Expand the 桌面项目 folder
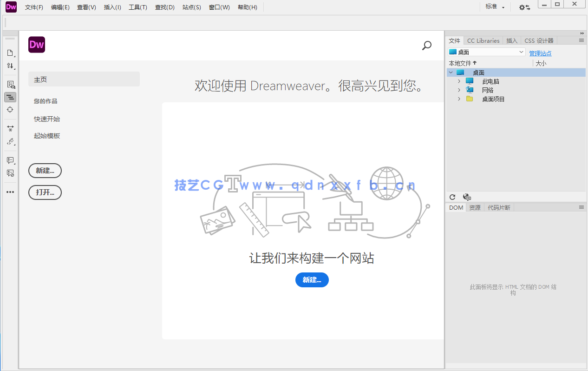The height and width of the screenshot is (371, 588). coord(459,99)
